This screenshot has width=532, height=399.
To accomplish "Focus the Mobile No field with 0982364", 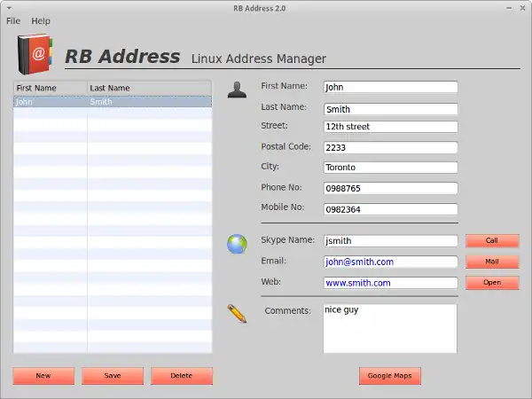I will 390,209.
